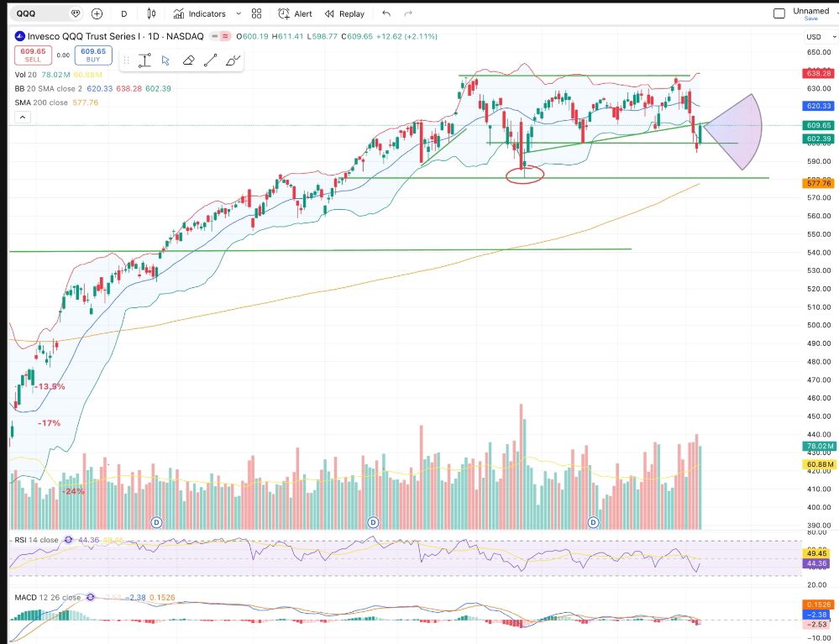
Task: Open indicator templates four-squares icon
Action: pos(257,14)
